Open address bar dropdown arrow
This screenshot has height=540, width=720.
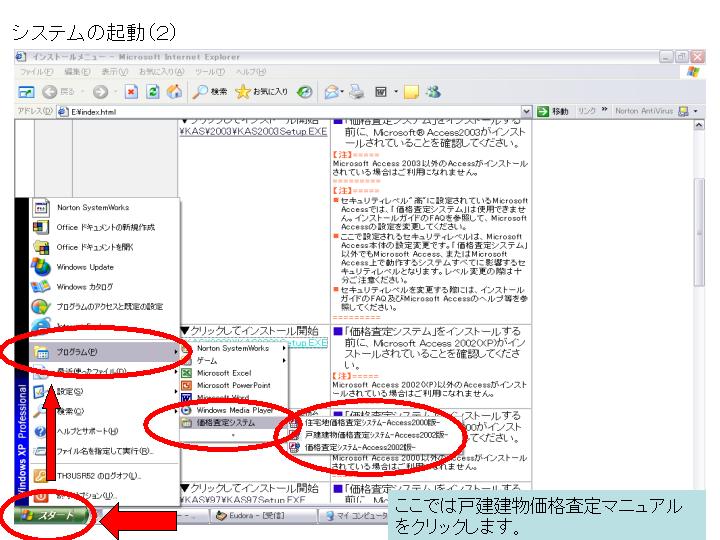point(526,112)
